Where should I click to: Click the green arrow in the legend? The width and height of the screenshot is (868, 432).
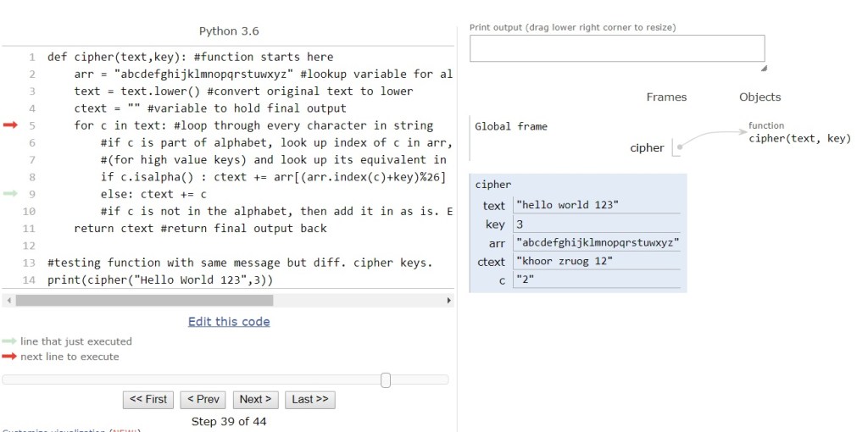[x=10, y=341]
